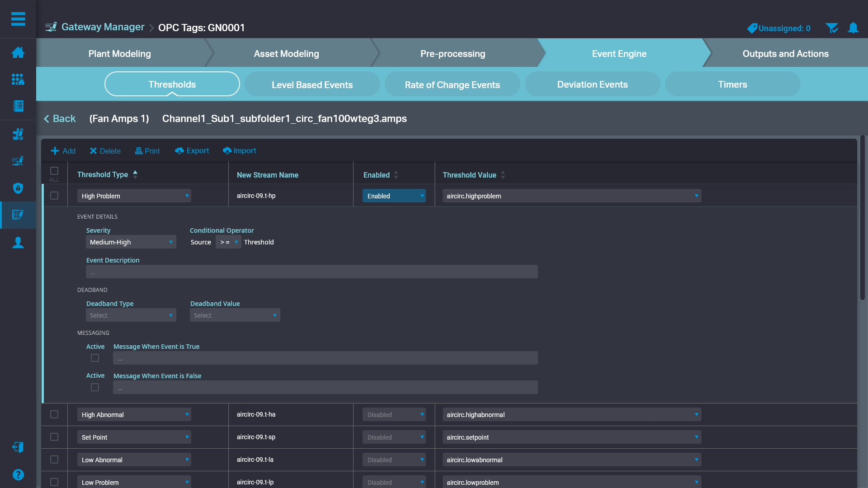Switch to Rate of Change Events tab
Image resolution: width=868 pixels, height=488 pixels.
point(452,84)
